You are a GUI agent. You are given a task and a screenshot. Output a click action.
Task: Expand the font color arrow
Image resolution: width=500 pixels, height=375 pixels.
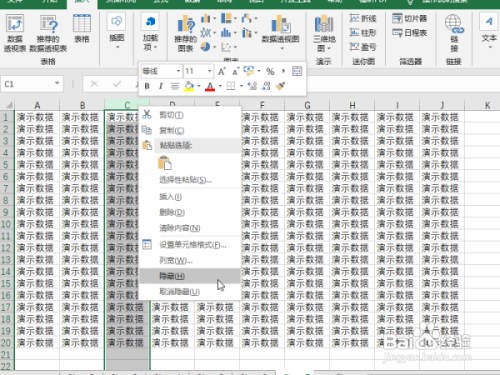[x=220, y=86]
